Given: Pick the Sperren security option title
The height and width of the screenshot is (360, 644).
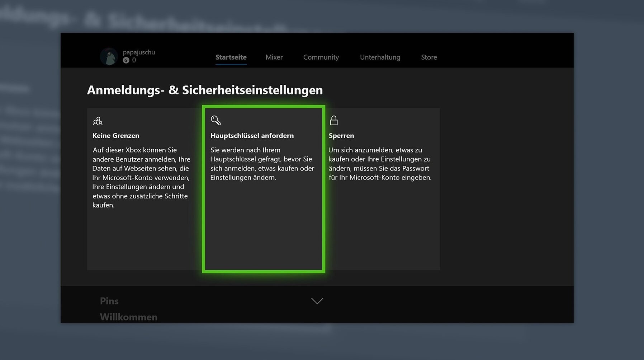Looking at the screenshot, I should 341,136.
